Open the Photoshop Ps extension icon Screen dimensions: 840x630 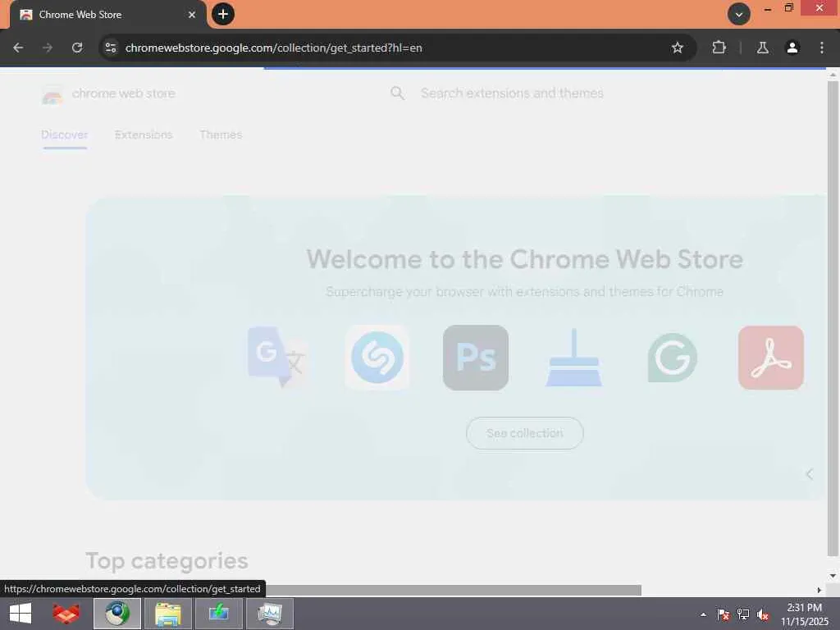tap(476, 358)
